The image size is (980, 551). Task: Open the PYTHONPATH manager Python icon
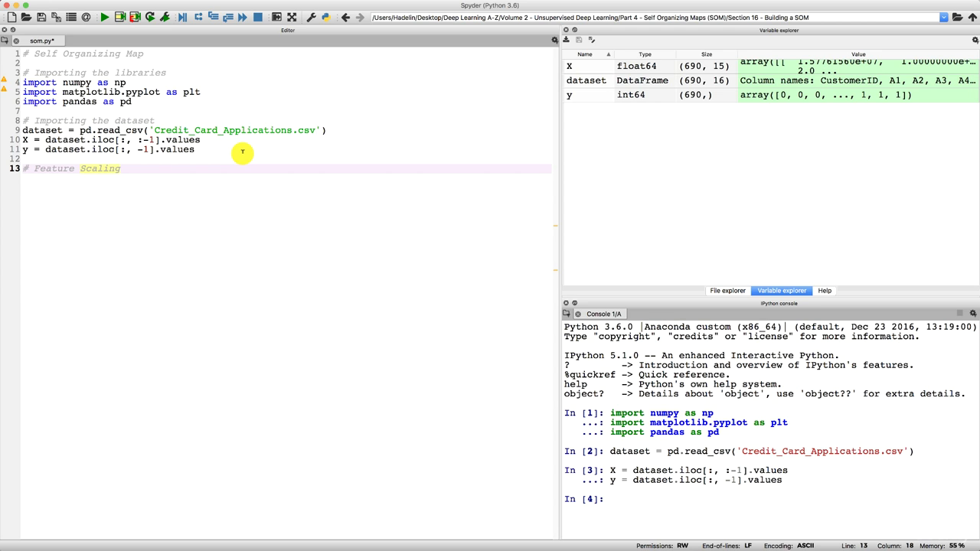tap(325, 17)
